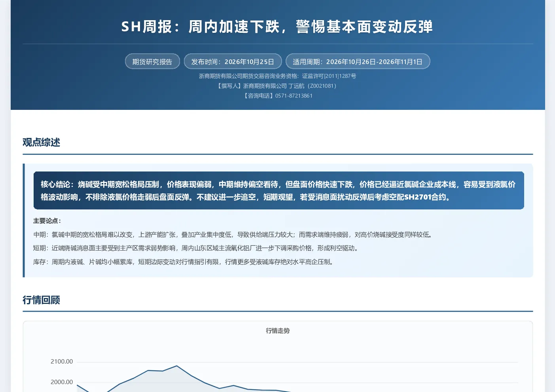This screenshot has width=555, height=392.
Task: Click the 2100.00 axis label on chart
Action: coord(62,362)
